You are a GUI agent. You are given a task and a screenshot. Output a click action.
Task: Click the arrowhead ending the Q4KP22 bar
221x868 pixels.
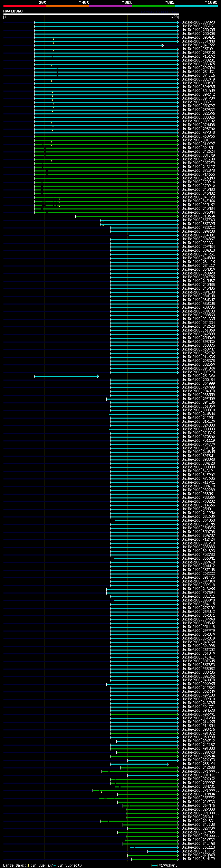coord(163,45)
